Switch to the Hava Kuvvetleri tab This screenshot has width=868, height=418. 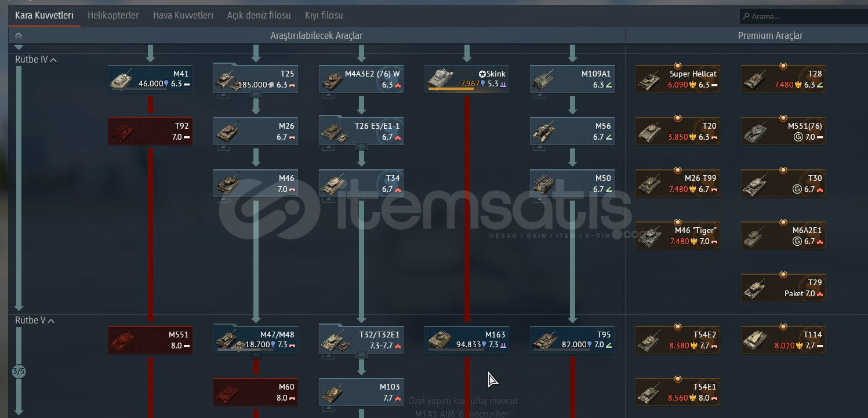(183, 16)
